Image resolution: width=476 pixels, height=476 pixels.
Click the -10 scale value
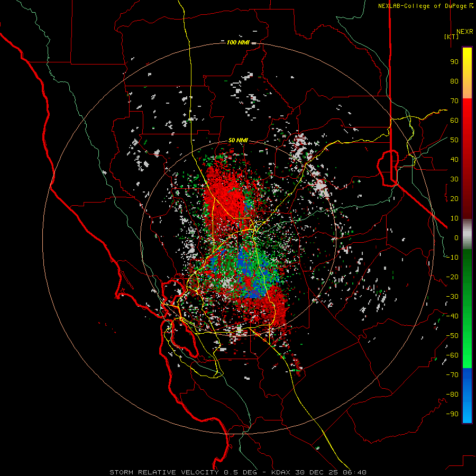coord(452,258)
